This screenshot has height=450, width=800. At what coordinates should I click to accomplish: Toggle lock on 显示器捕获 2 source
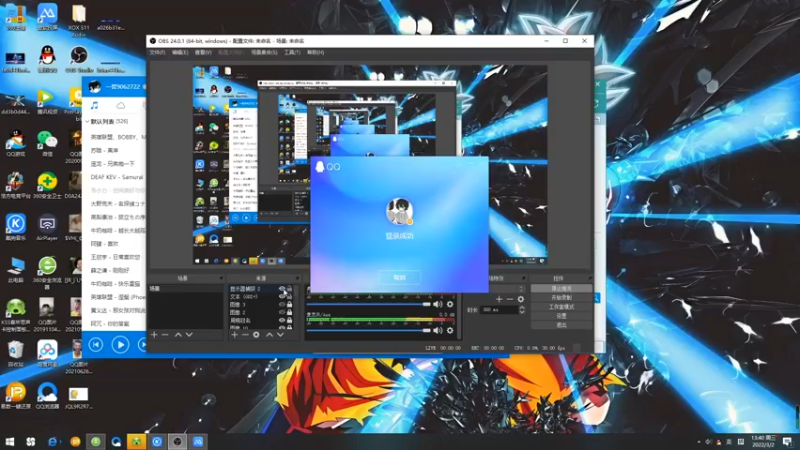pyautogui.click(x=289, y=289)
